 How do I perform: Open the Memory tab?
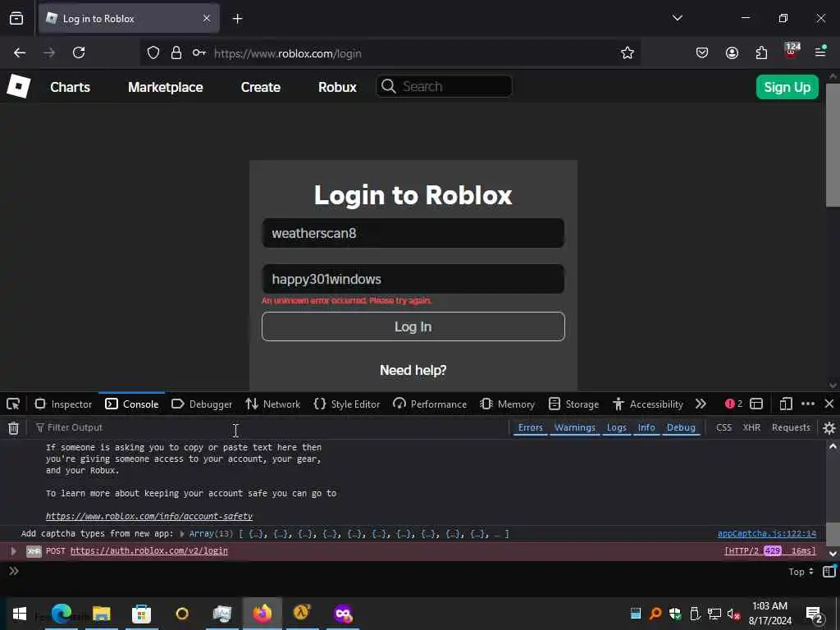[x=507, y=404]
